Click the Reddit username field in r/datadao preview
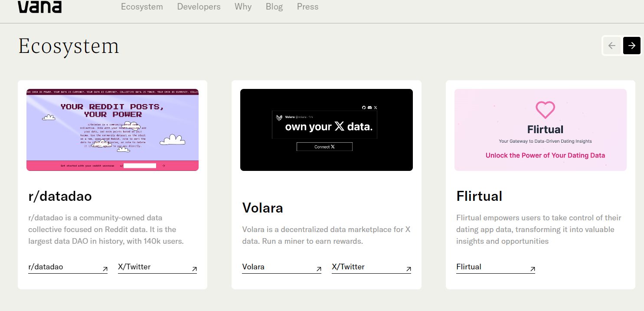 click(x=139, y=166)
